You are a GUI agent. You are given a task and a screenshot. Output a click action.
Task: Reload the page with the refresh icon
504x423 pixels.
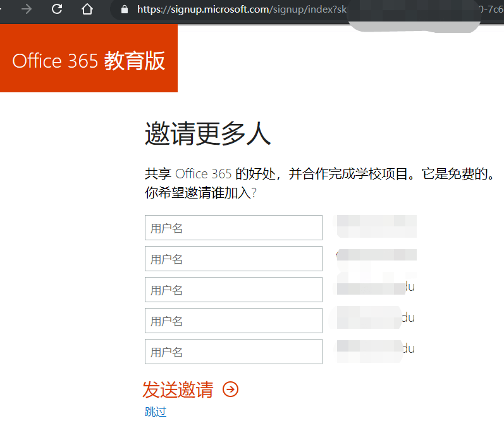point(57,9)
